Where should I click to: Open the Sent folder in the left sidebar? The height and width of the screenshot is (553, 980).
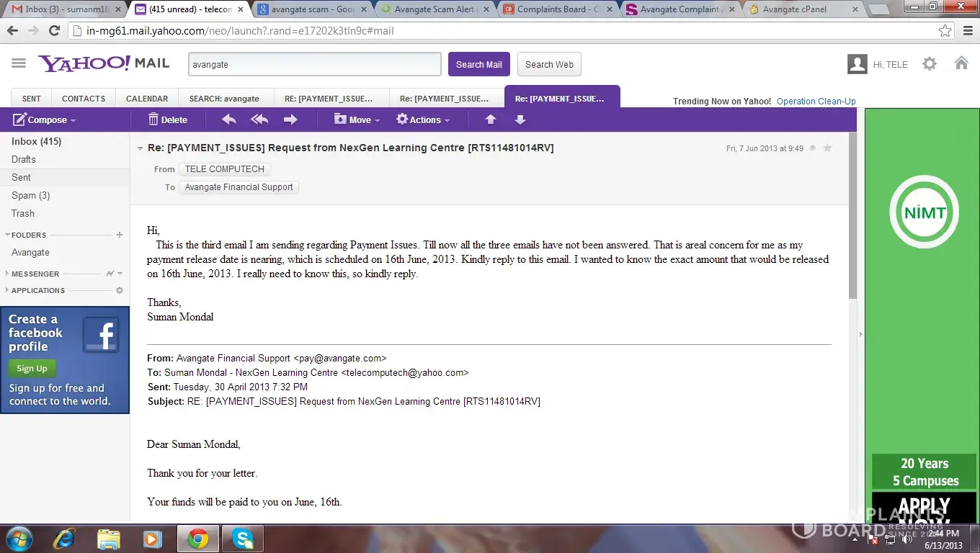[65, 177]
